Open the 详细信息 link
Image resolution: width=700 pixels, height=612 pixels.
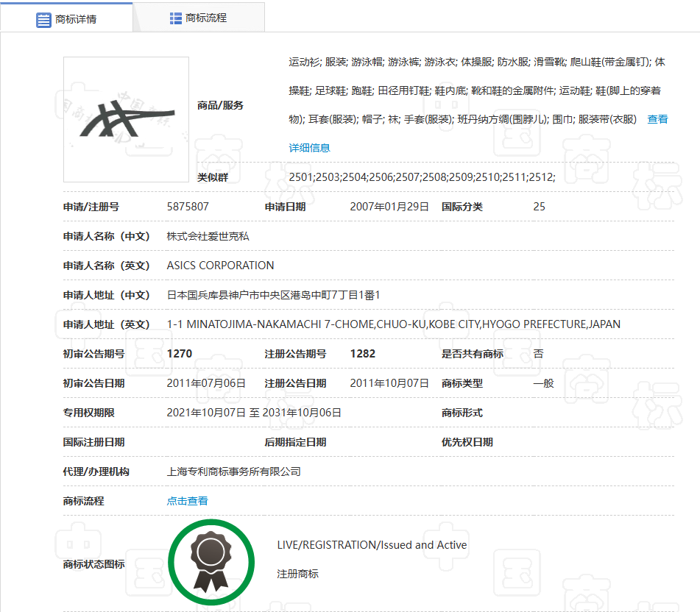(309, 148)
